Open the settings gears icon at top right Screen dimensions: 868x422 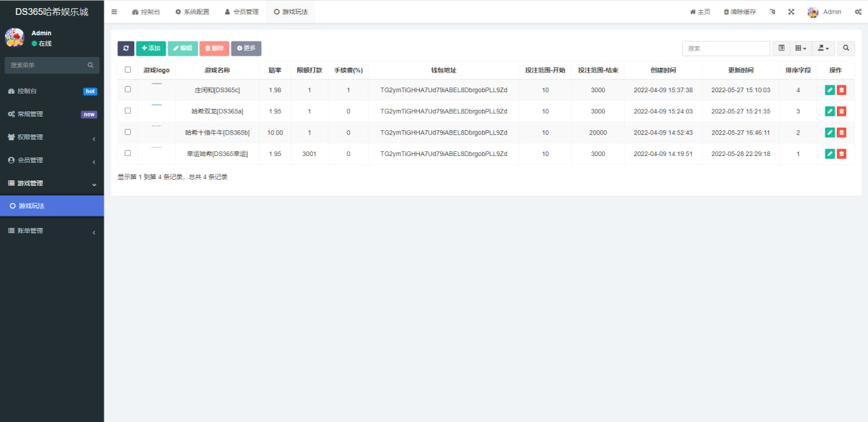[x=858, y=12]
